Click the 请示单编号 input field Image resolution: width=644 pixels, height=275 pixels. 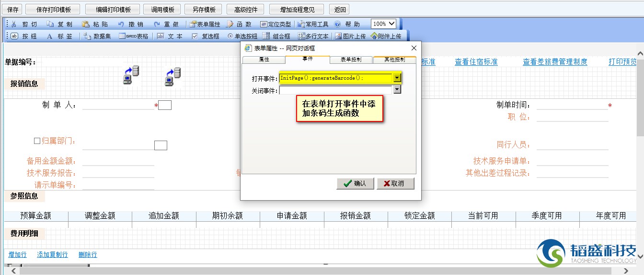tap(118, 185)
